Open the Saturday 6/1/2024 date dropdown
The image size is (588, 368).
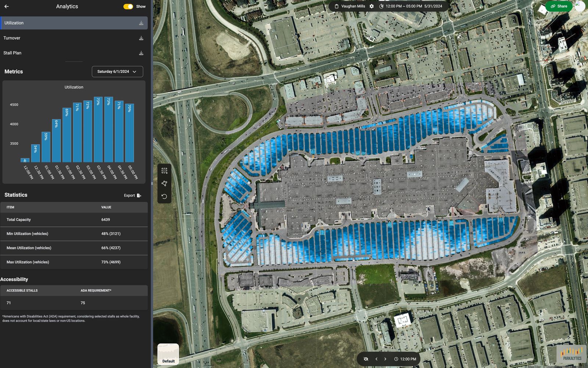[x=117, y=71]
